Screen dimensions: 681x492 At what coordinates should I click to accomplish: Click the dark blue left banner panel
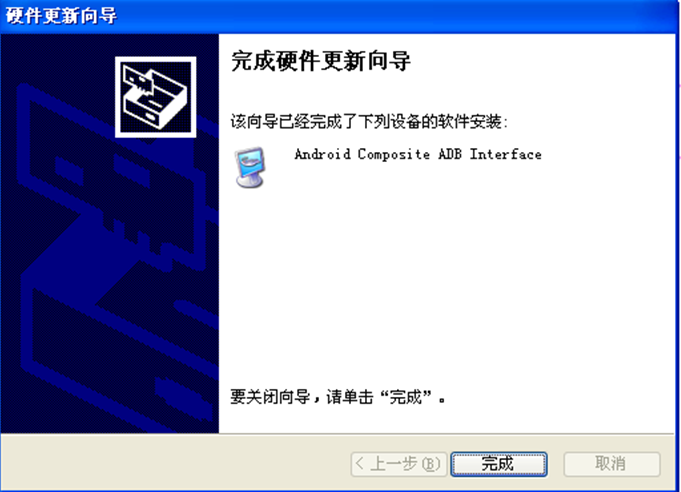point(109,233)
